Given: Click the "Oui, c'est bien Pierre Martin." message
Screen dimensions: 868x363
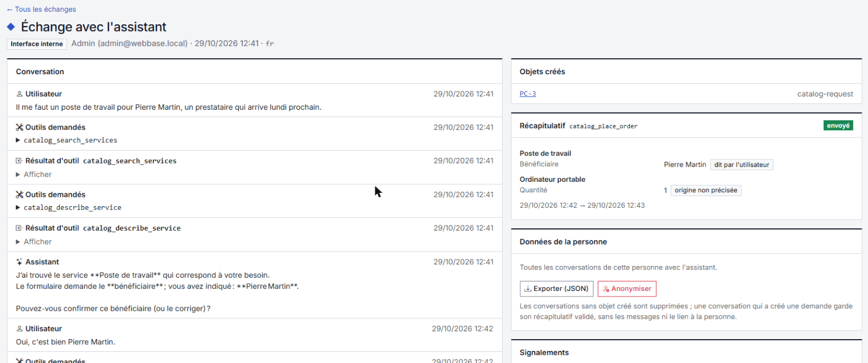Looking at the screenshot, I should tap(65, 341).
